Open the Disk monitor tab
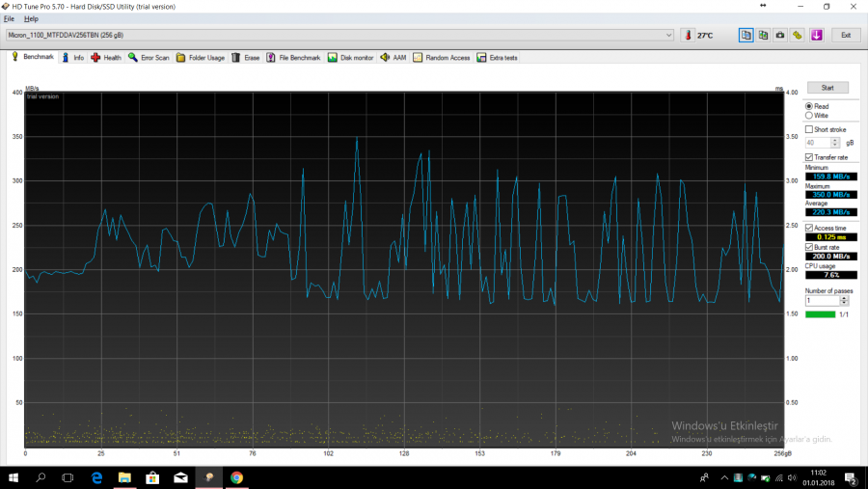 click(x=350, y=58)
